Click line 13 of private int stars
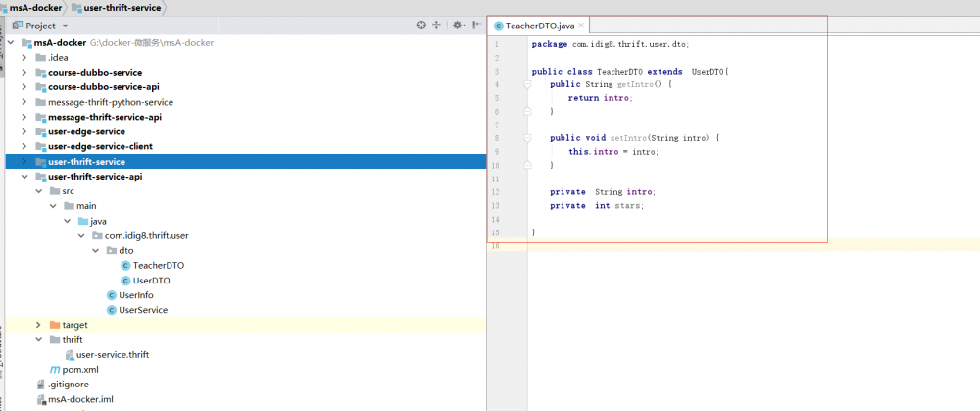The image size is (980, 411). click(597, 206)
